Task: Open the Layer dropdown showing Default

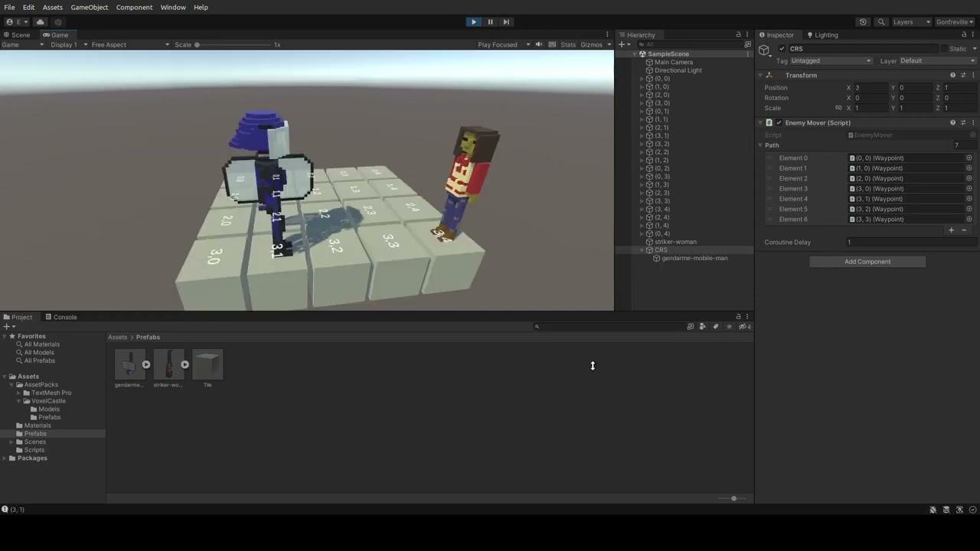Action: pyautogui.click(x=937, y=61)
